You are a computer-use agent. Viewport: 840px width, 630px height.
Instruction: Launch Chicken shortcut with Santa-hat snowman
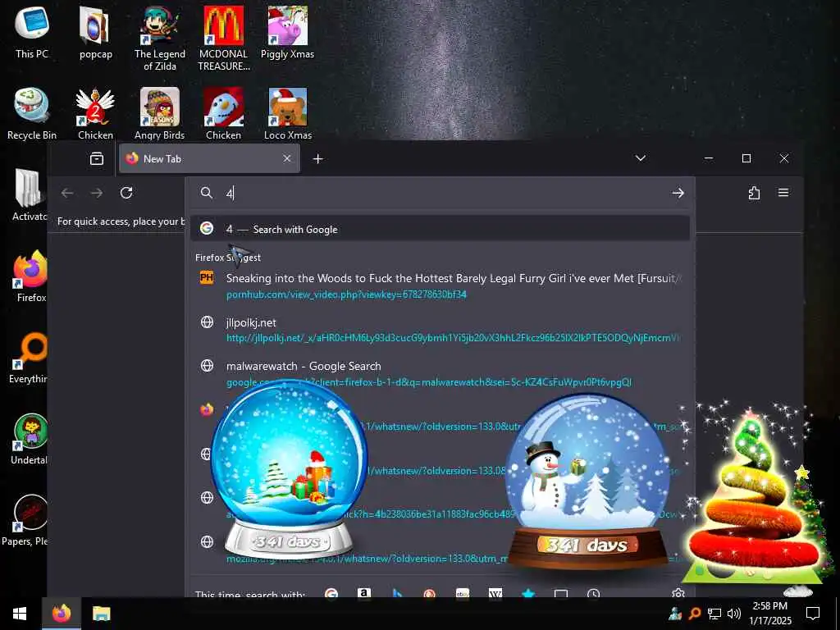[223, 113]
